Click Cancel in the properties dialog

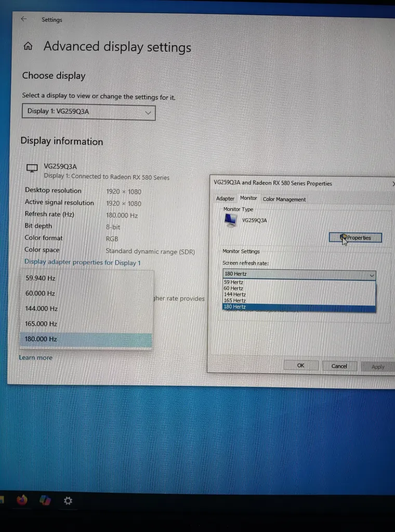click(339, 366)
